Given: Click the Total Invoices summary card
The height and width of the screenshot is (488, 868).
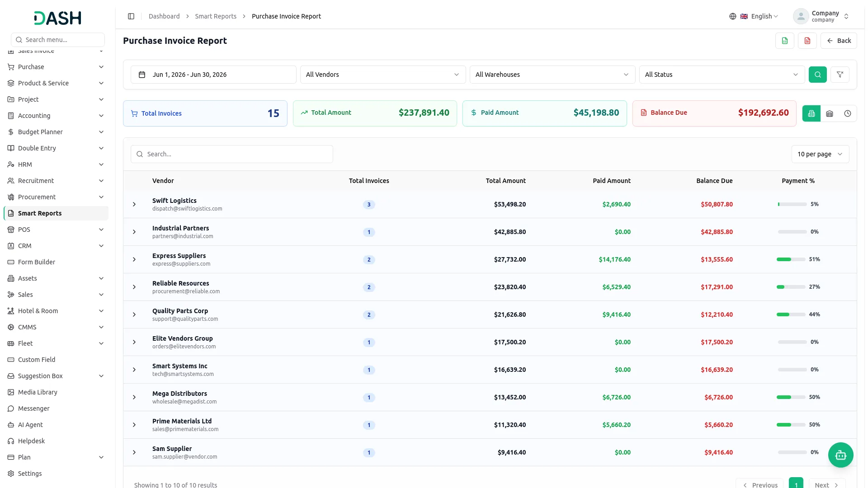Looking at the screenshot, I should (x=205, y=113).
